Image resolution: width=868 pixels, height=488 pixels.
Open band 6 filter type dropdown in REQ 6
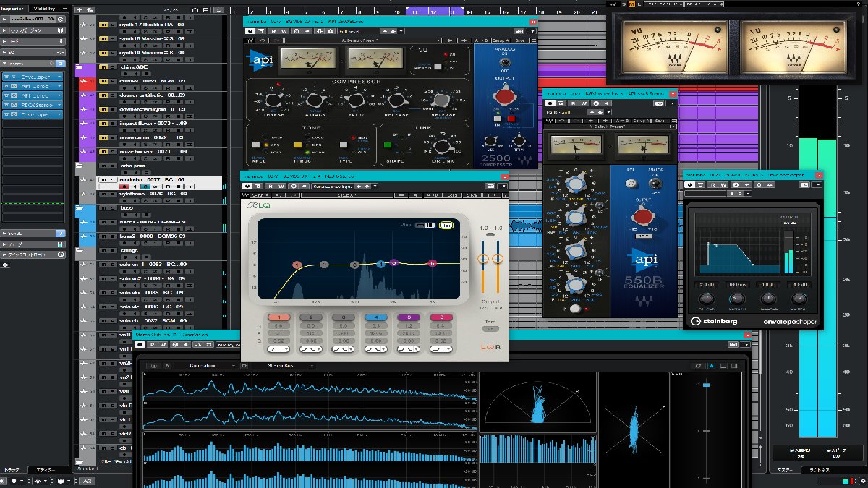(x=441, y=349)
